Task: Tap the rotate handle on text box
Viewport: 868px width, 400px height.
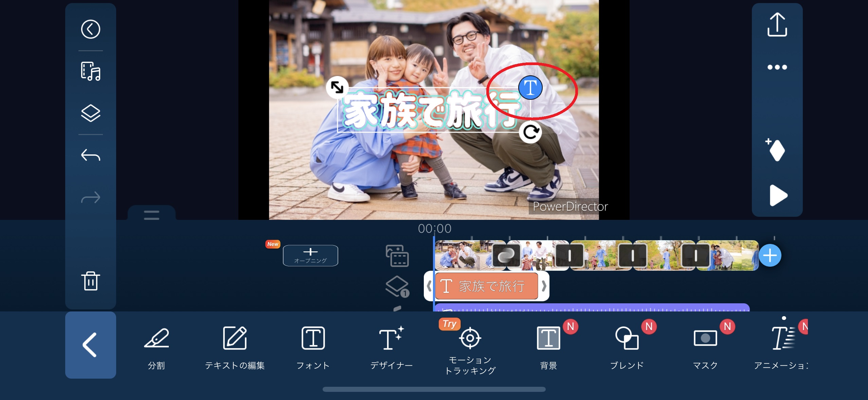Action: tap(530, 132)
